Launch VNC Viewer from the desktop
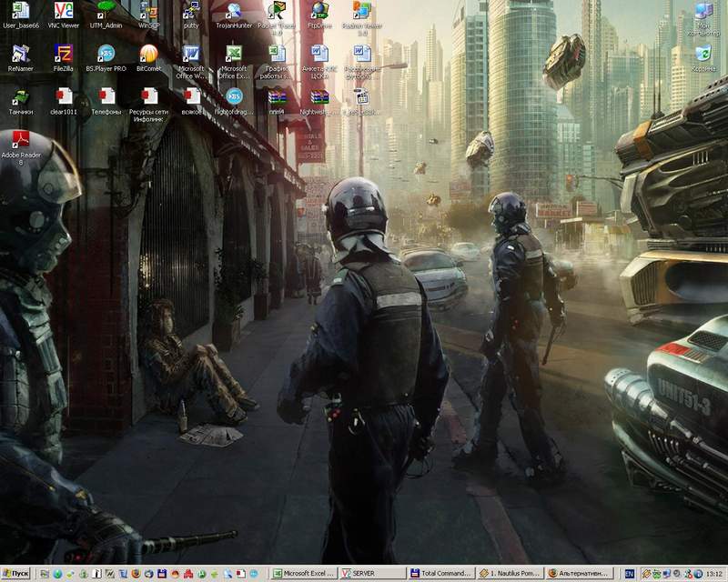Screen dimensions: 728x582 point(63,15)
